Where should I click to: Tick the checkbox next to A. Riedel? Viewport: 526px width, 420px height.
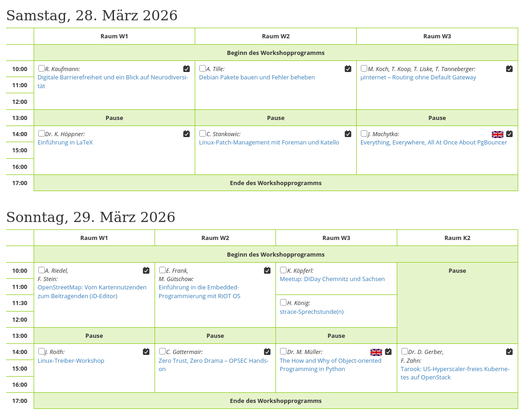42,270
